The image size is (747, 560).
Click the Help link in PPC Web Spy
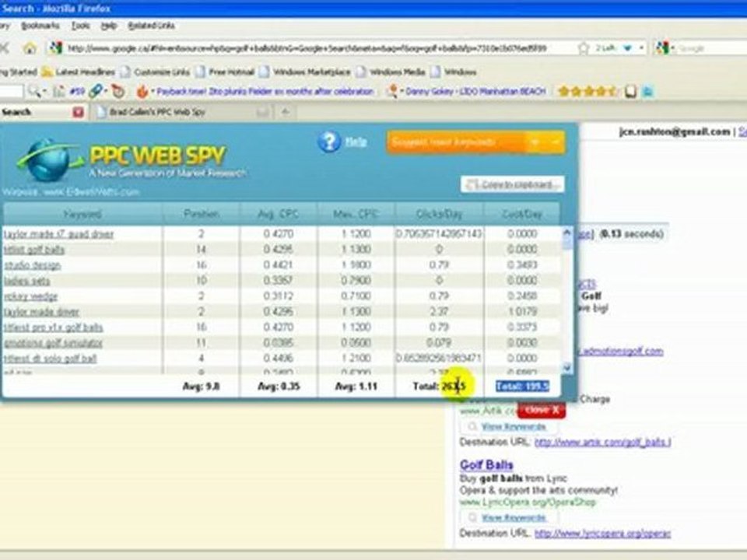(x=356, y=142)
